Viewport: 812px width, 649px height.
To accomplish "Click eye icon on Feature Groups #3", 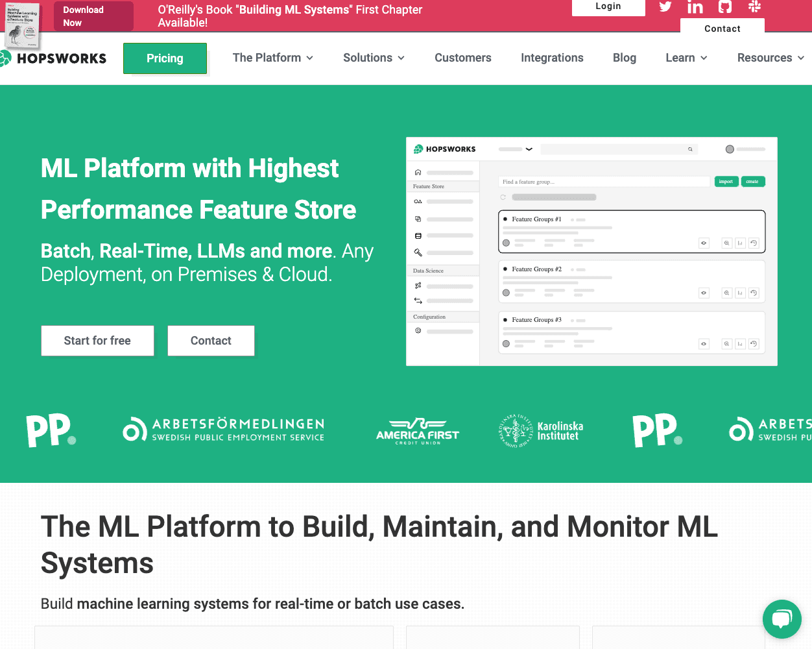I will click(x=704, y=343).
